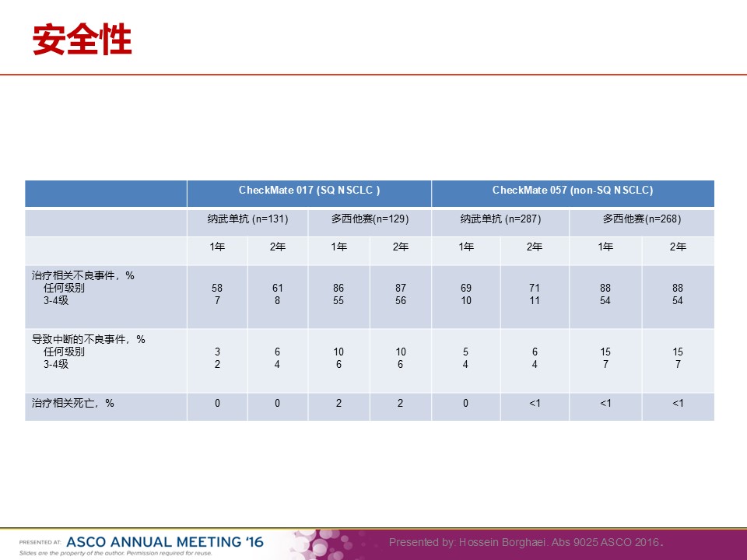Click 任何级别 under 导致中断的不良事件
Image resolution: width=747 pixels, height=560 pixels.
(64, 352)
